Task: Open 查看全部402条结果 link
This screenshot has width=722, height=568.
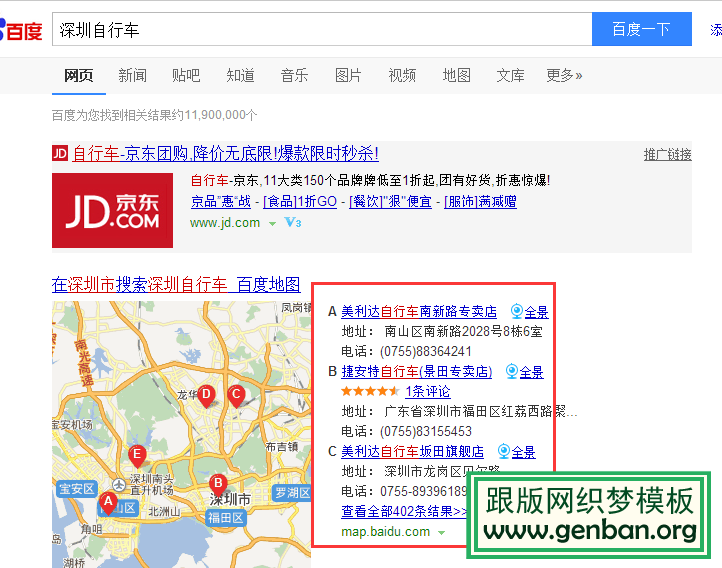Action: point(404,511)
